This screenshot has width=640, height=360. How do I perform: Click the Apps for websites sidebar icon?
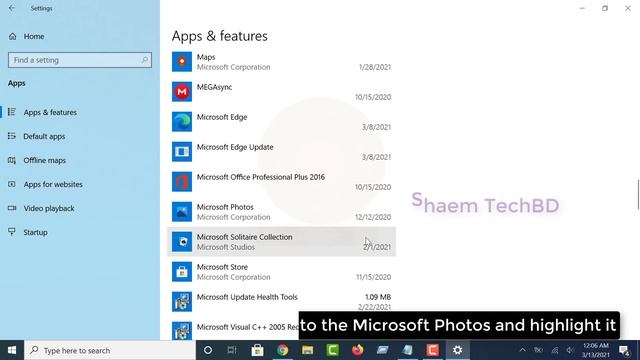[x=12, y=184]
